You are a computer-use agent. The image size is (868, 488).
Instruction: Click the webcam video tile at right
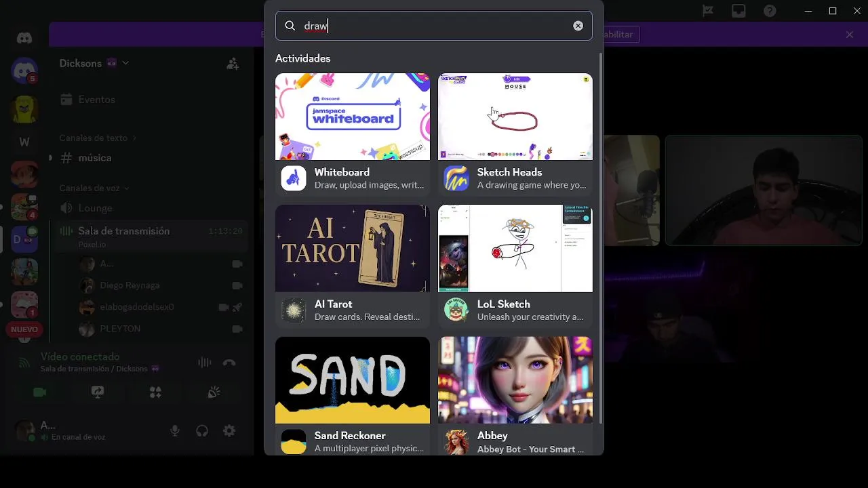point(763,190)
